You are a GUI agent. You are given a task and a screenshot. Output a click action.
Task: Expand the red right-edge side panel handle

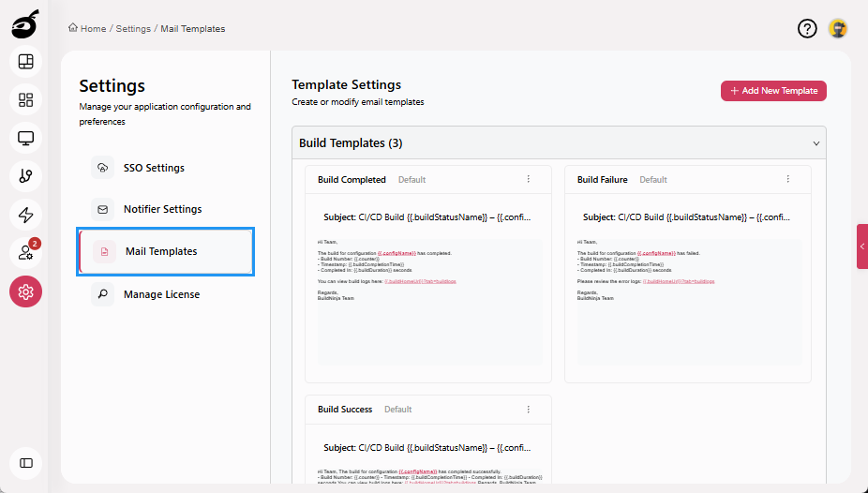click(862, 246)
